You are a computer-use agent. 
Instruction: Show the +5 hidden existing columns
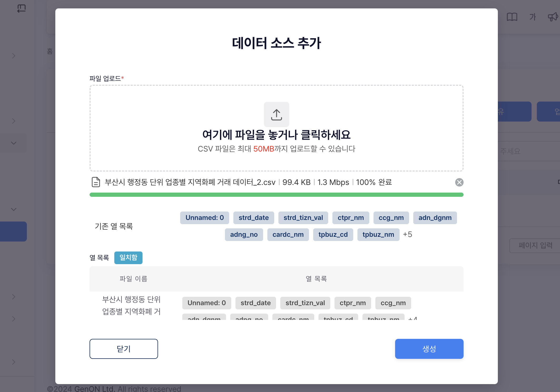click(407, 234)
